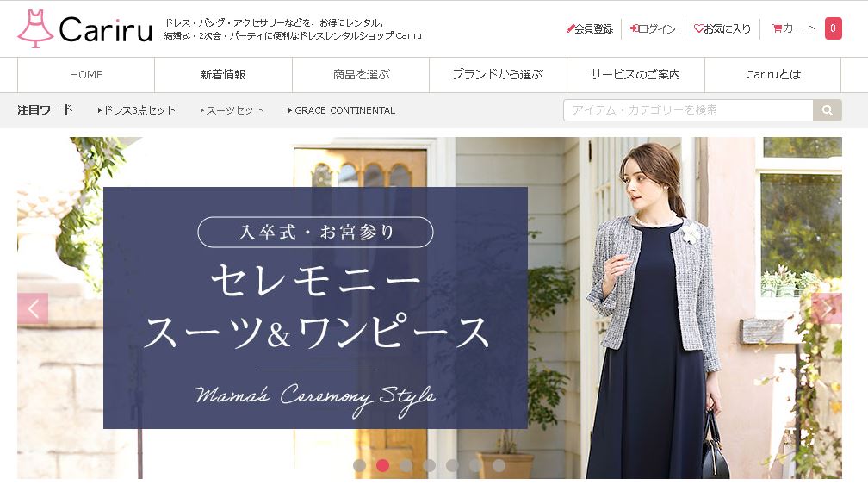
Task: Open the Cariruとは page
Action: tap(772, 75)
